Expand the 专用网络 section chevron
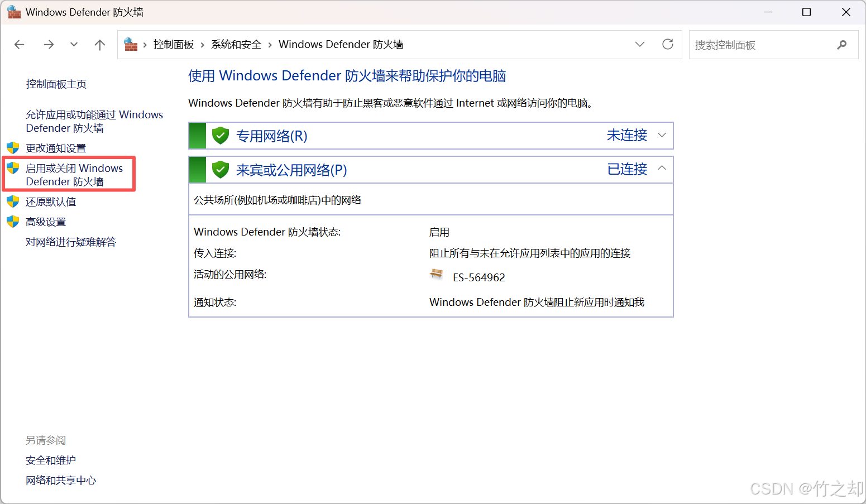This screenshot has width=866, height=504. 662,135
